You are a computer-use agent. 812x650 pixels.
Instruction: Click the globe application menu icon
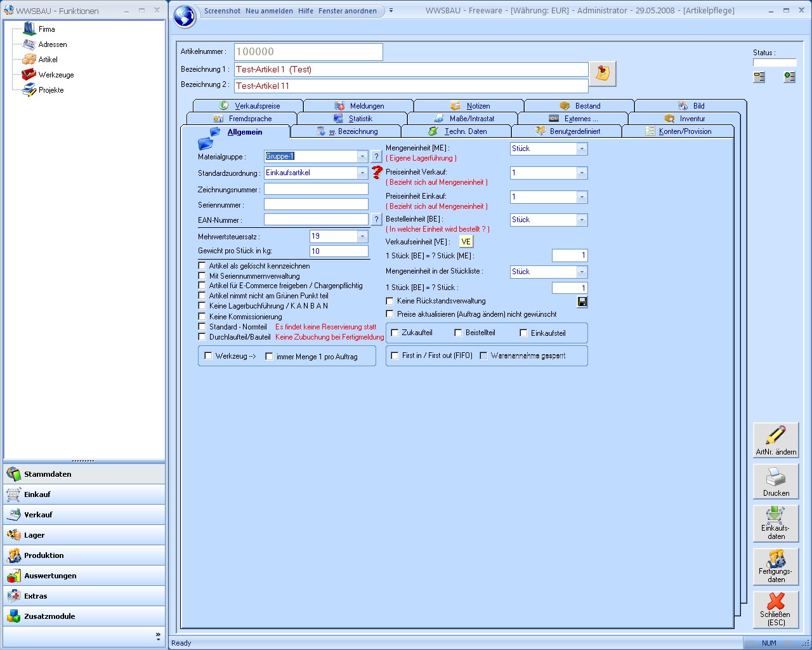click(x=185, y=17)
